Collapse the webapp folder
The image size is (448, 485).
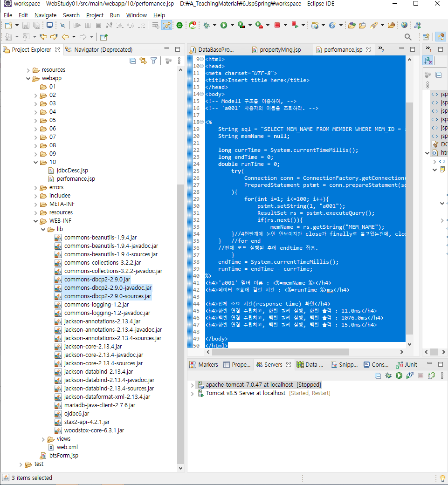click(x=28, y=79)
